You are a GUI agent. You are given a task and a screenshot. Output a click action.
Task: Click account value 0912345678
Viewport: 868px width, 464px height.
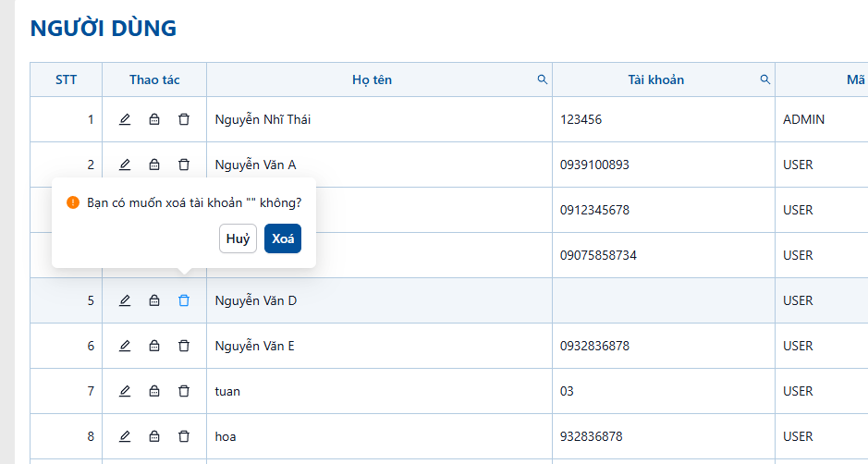click(594, 210)
